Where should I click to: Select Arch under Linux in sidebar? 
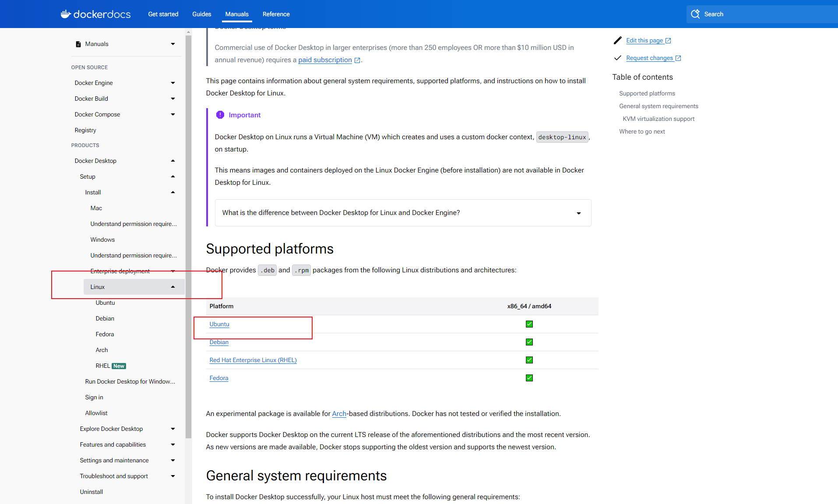pyautogui.click(x=102, y=350)
